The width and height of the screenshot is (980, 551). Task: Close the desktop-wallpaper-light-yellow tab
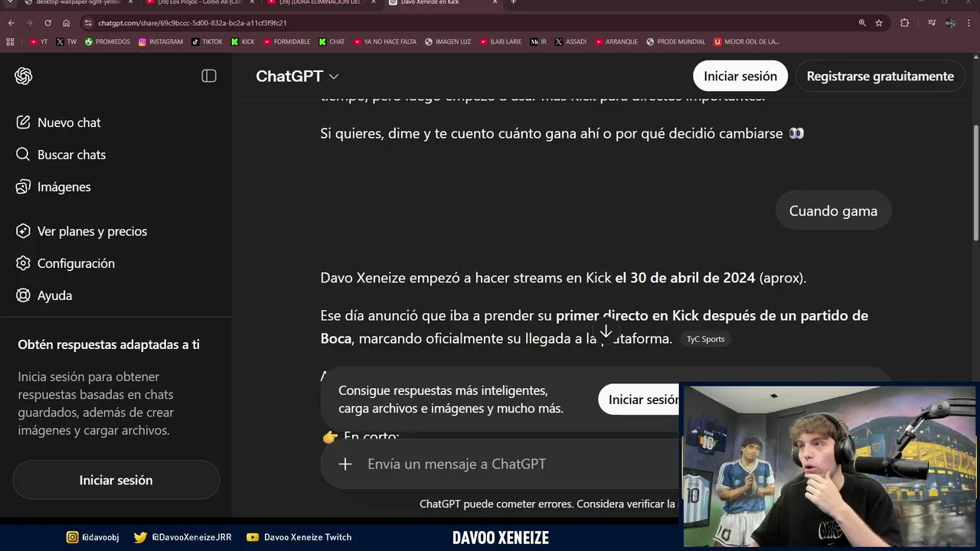pyautogui.click(x=130, y=2)
